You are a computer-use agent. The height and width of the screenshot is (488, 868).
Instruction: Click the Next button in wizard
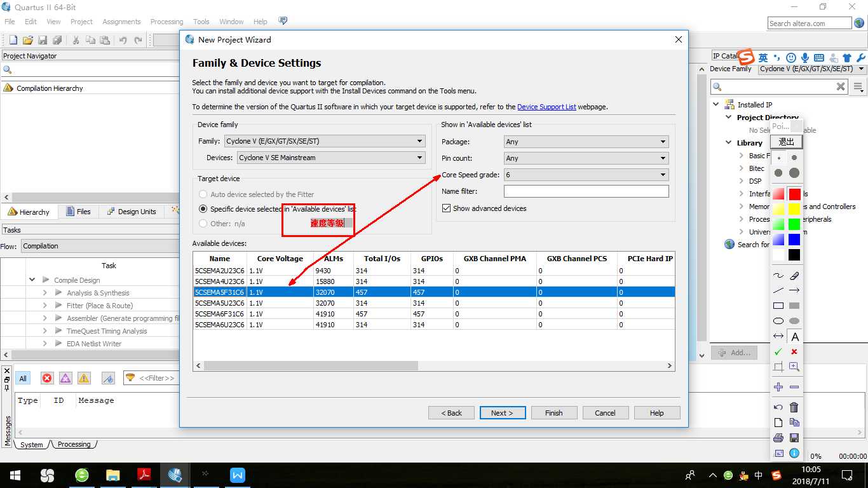[503, 413]
